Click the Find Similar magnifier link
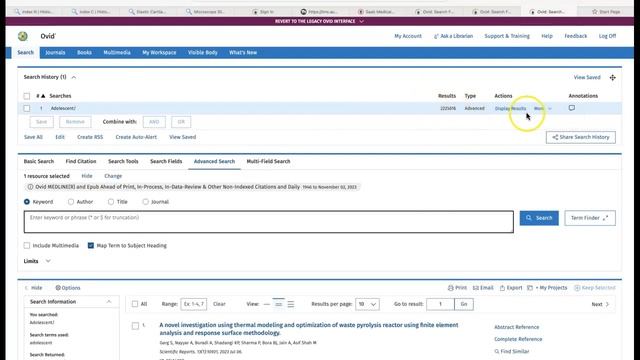The width and height of the screenshot is (640, 360). click(511, 351)
